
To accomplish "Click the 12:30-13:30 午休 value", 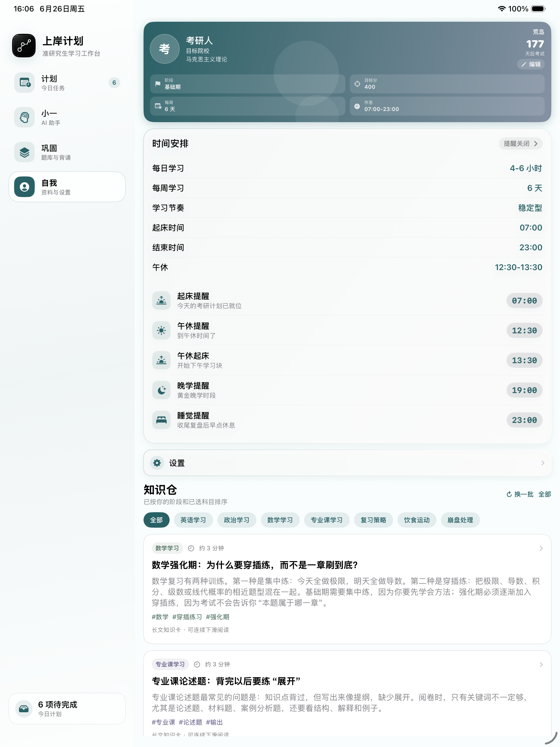I will pyautogui.click(x=518, y=267).
